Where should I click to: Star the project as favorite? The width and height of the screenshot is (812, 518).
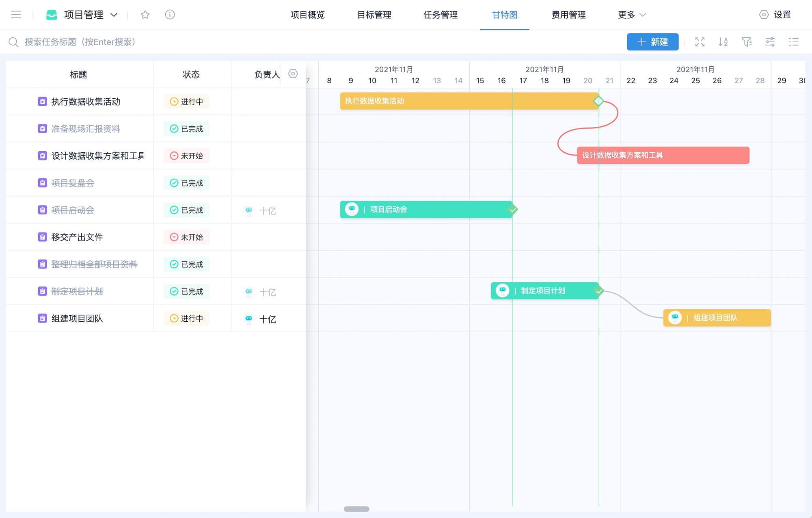coord(145,15)
